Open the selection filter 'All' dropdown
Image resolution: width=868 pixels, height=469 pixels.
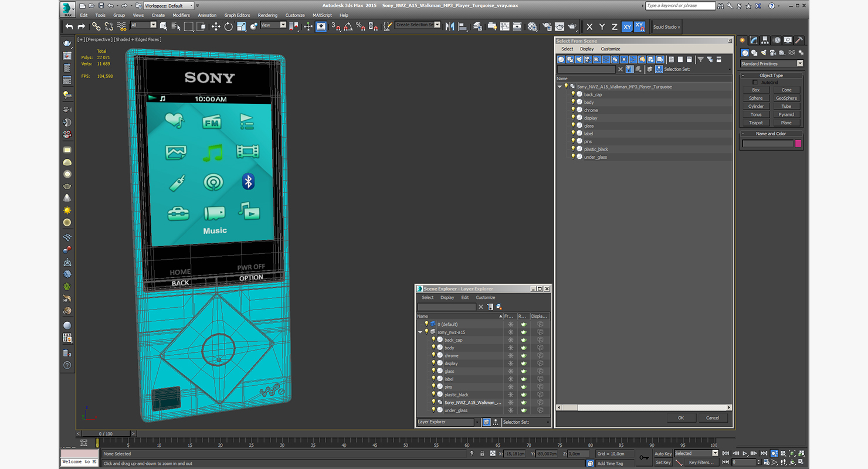144,25
